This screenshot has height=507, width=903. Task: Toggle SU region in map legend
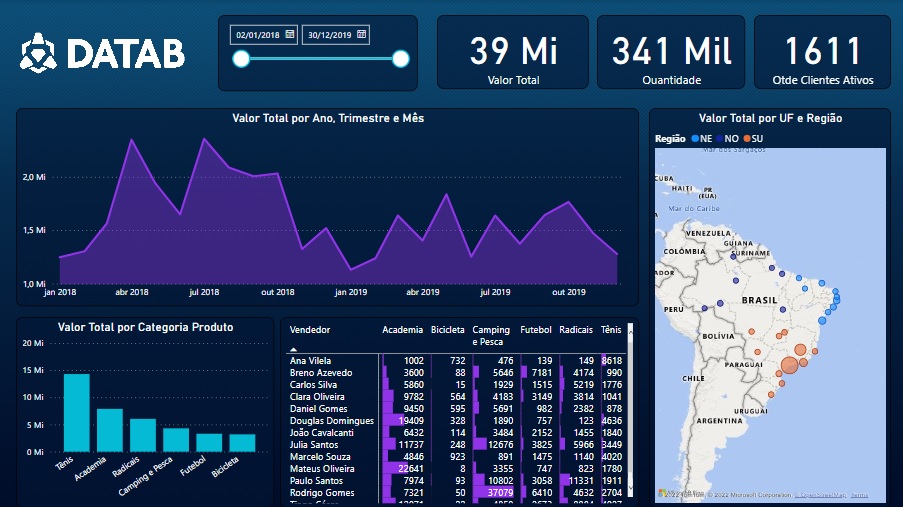755,138
